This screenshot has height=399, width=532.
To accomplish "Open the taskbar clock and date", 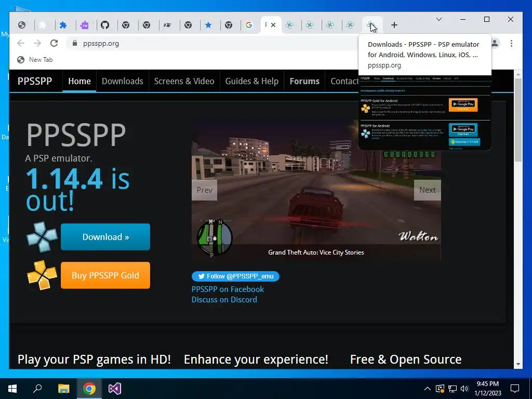I will pos(487,389).
